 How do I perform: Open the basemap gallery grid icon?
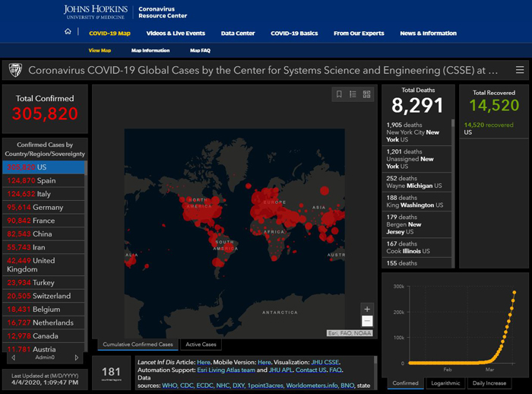point(366,94)
